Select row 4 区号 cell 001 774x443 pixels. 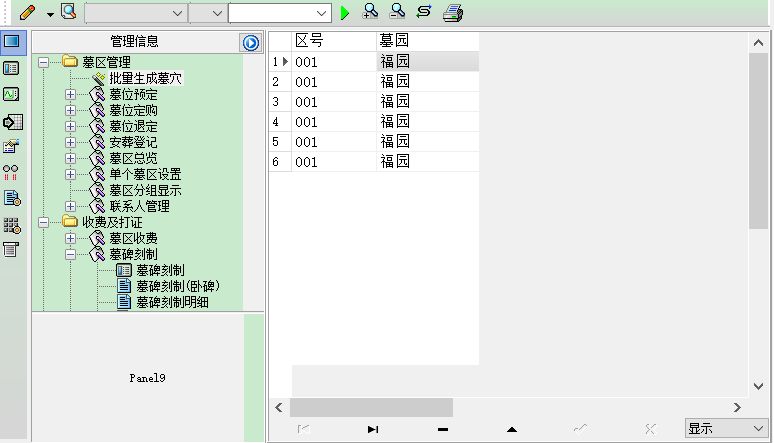coord(334,121)
